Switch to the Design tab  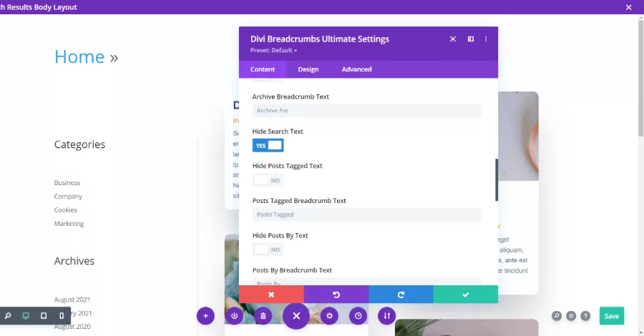[x=308, y=69]
